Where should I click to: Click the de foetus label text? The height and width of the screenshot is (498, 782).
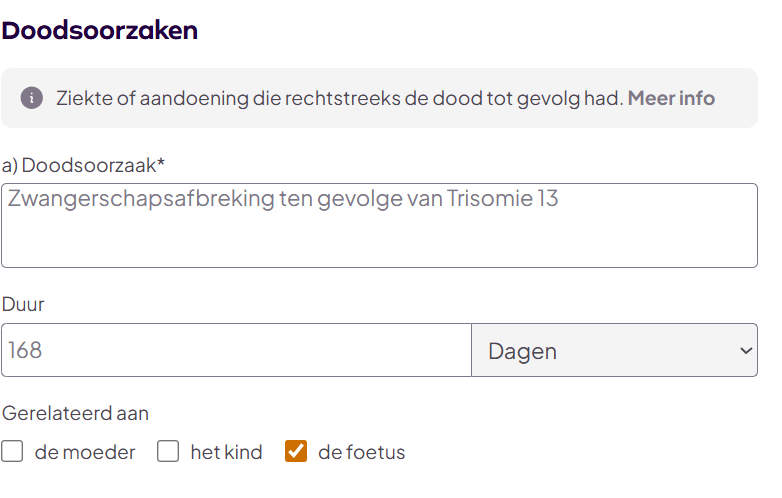[x=361, y=452]
